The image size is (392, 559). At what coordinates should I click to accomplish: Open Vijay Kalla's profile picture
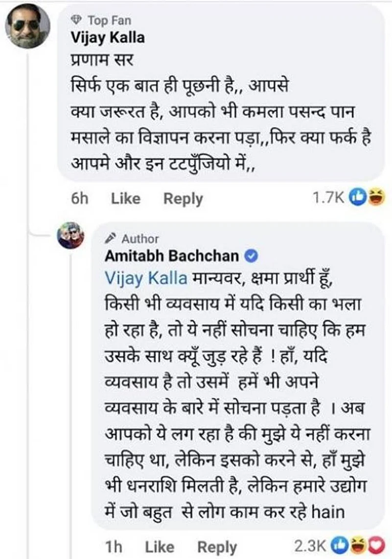point(27,26)
